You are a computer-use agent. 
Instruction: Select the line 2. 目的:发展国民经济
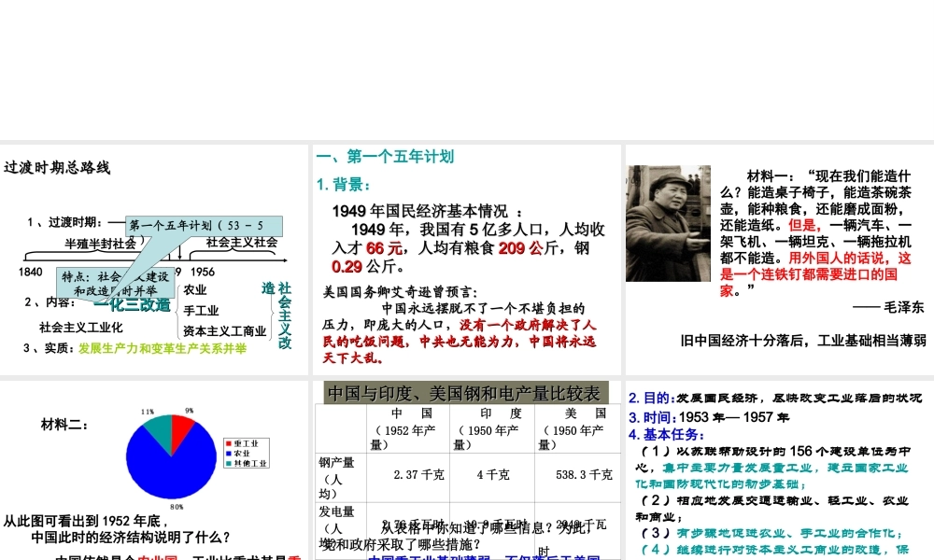[775, 398]
